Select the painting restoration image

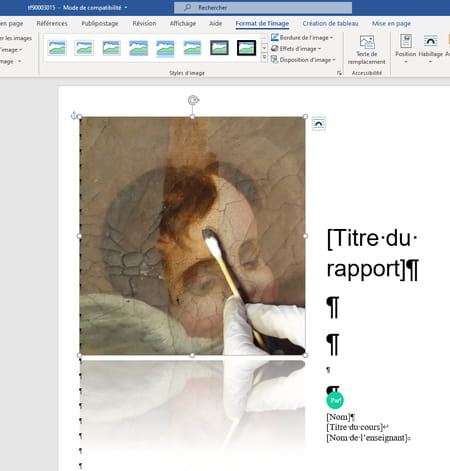coord(192,236)
